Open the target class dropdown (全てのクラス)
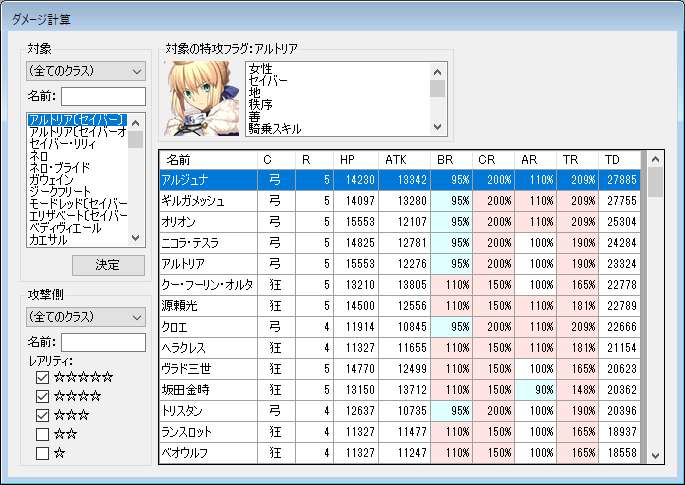The width and height of the screenshot is (685, 485). 86,71
